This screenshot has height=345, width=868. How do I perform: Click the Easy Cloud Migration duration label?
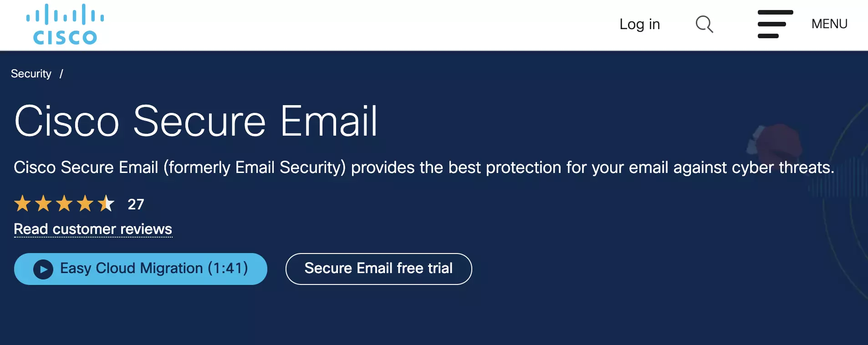tap(227, 269)
